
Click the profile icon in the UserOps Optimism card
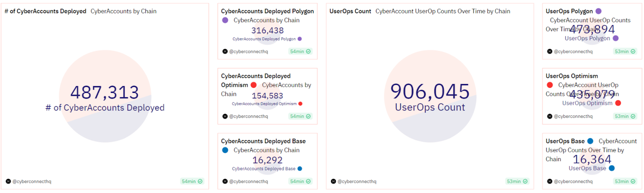[x=550, y=117]
